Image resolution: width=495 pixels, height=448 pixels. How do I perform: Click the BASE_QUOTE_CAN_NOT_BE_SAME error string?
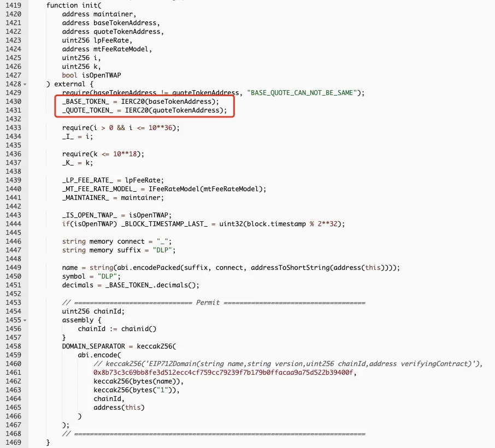tap(302, 93)
